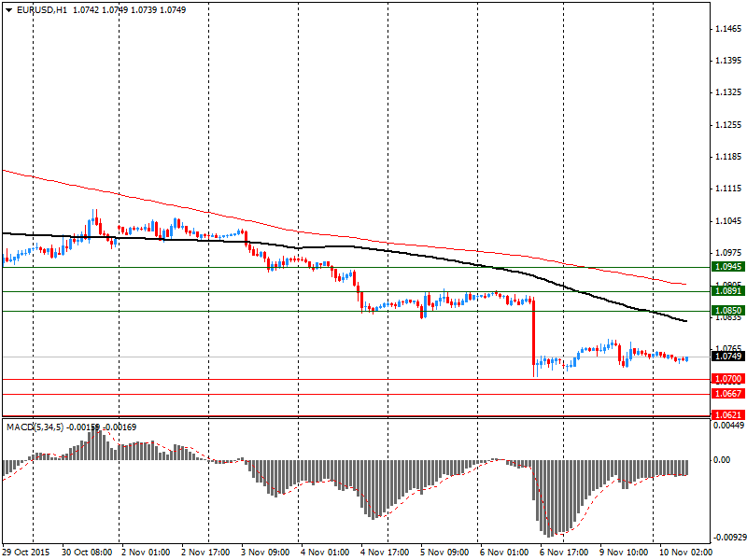Click the MACD value -0.00169
This screenshot has width=747, height=560.
[120, 427]
